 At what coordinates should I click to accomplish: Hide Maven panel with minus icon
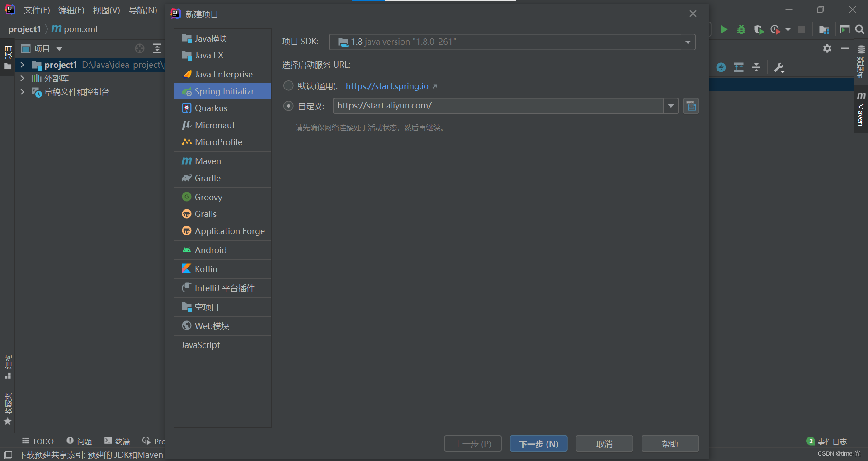click(844, 48)
